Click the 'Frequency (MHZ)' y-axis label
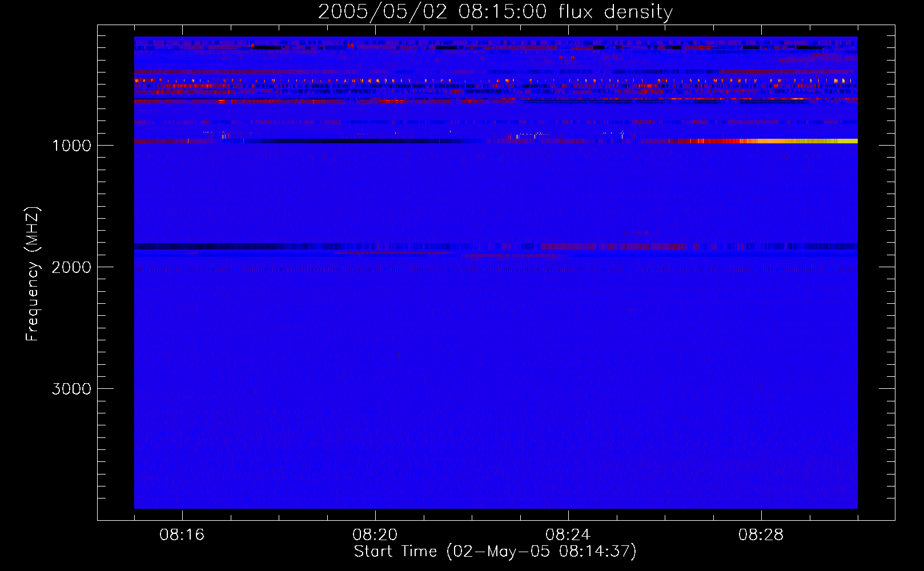This screenshot has height=571, width=924. [33, 274]
